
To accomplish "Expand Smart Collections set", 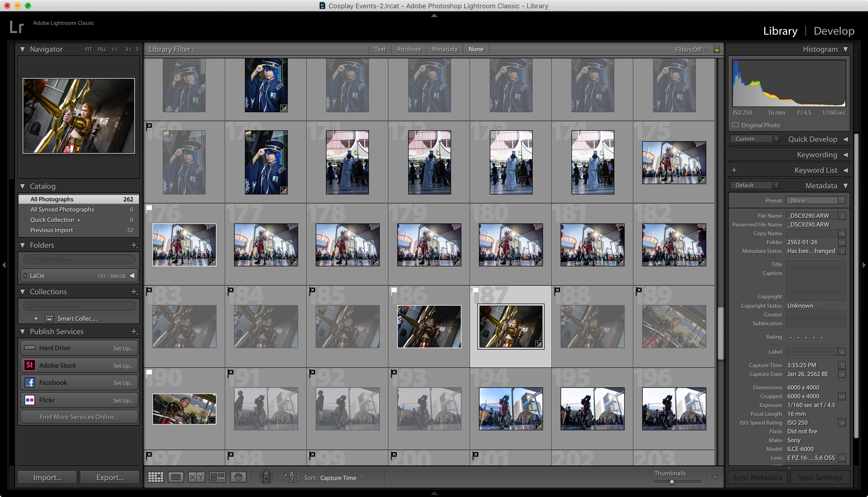I will (36, 319).
